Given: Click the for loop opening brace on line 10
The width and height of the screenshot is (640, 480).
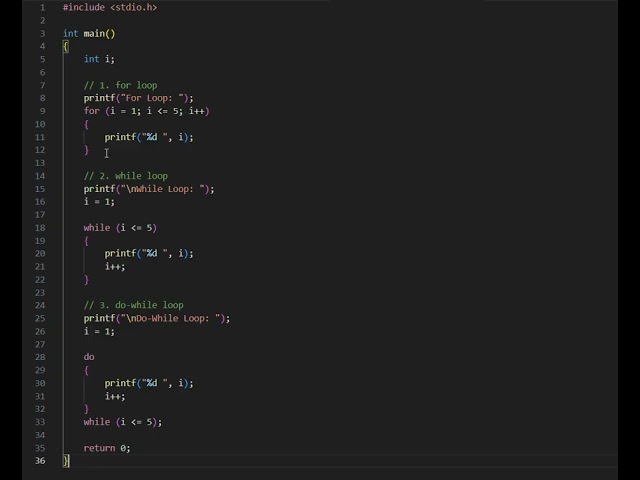Looking at the screenshot, I should tap(87, 124).
